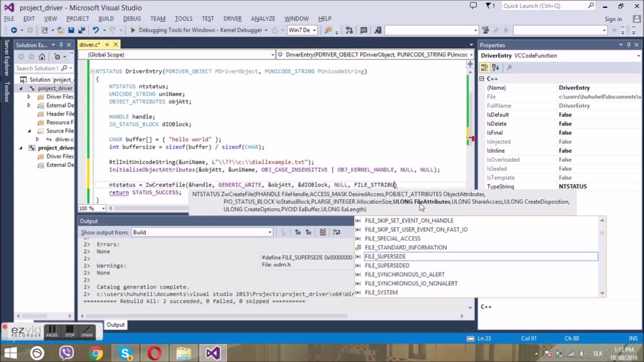Open the DriverEntry member dropdown

[471, 55]
